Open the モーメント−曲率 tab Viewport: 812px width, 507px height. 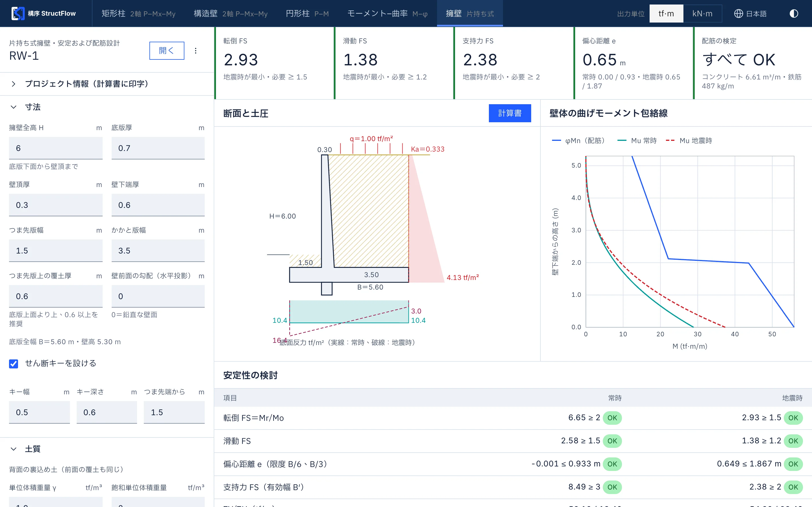click(387, 14)
